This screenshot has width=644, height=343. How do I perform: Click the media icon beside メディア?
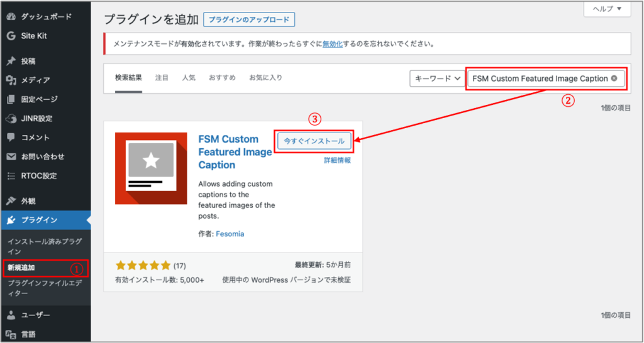tap(11, 80)
